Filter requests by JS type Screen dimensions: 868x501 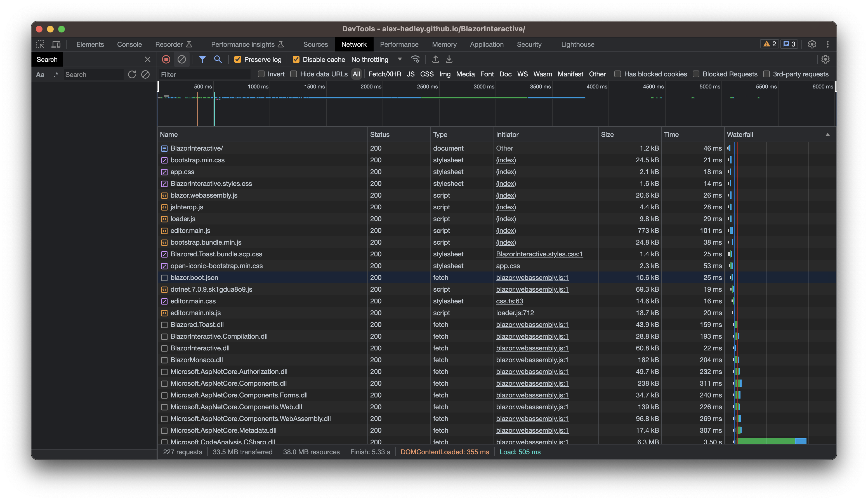coord(411,74)
